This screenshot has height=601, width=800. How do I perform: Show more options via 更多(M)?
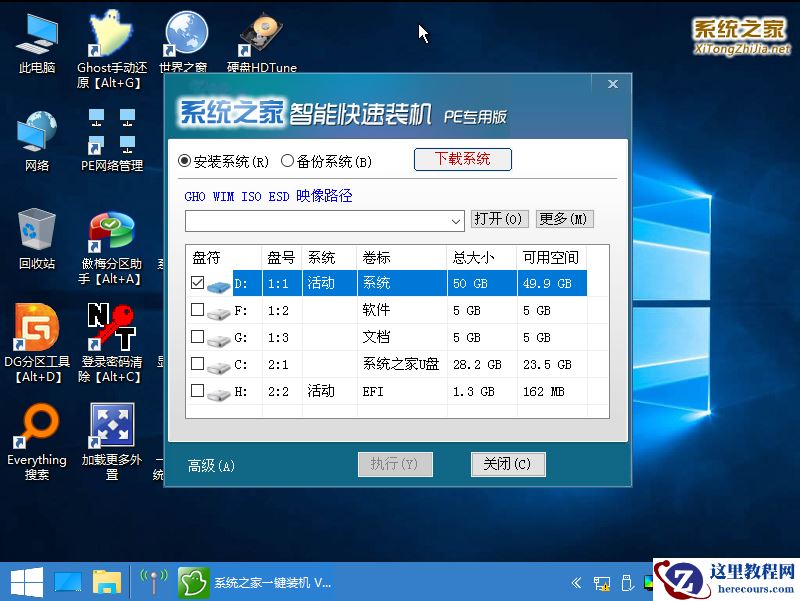[x=564, y=219]
